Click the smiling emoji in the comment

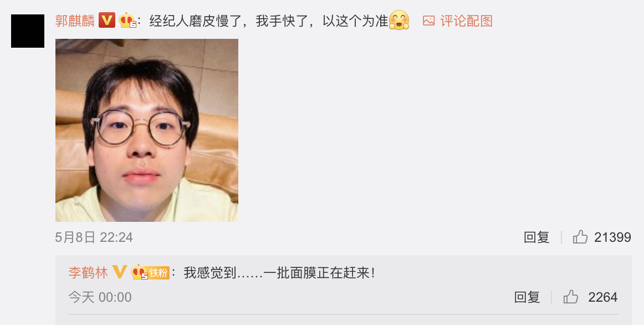pos(399,20)
